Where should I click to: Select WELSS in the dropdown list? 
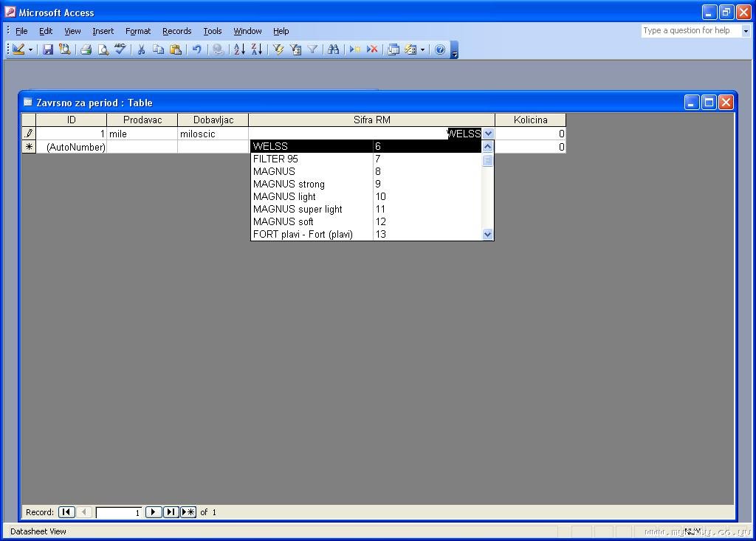tap(366, 146)
